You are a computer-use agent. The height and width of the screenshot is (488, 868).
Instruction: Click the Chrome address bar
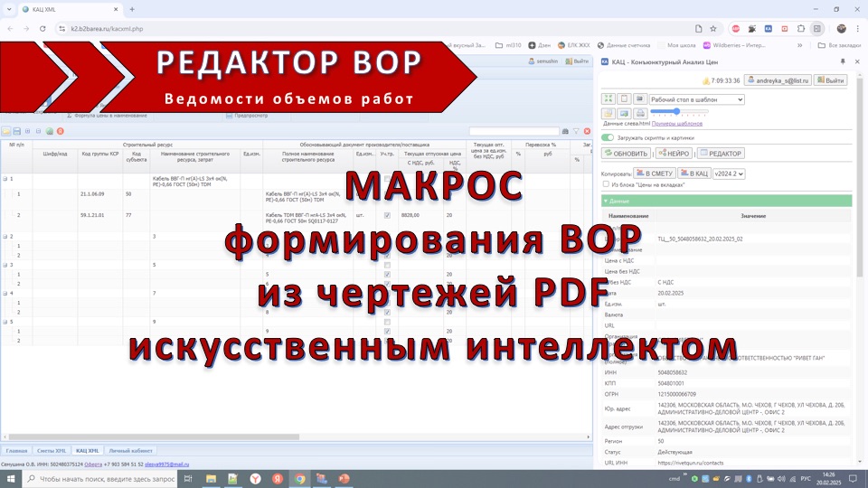[377, 29]
